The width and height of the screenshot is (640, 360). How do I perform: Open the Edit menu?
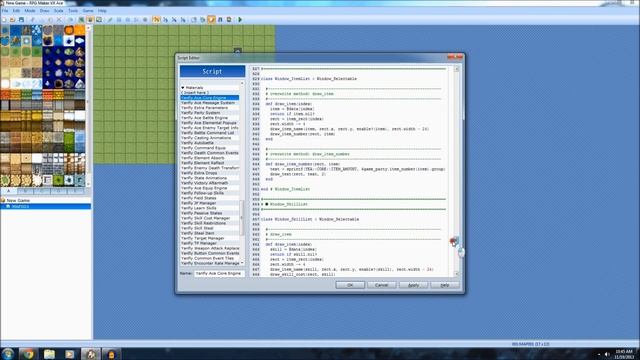pos(16,11)
